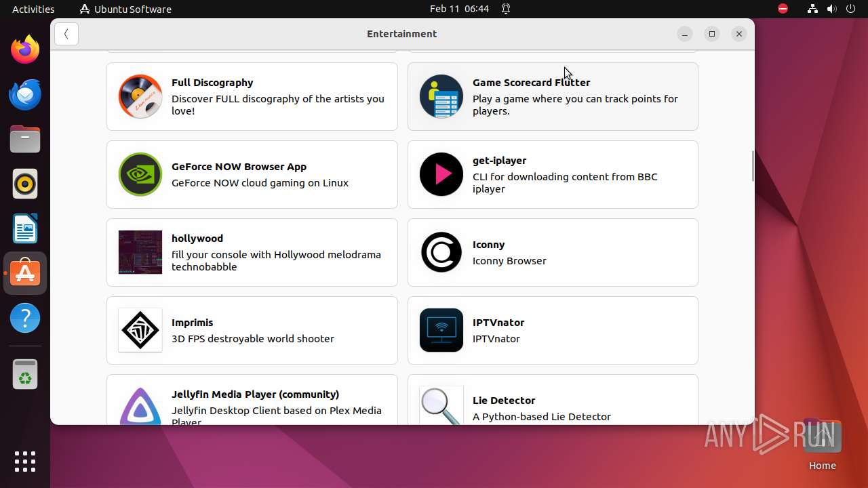Open the Imprimis diamond logo icon
Viewport: 868px width, 488px height.
[x=140, y=330]
